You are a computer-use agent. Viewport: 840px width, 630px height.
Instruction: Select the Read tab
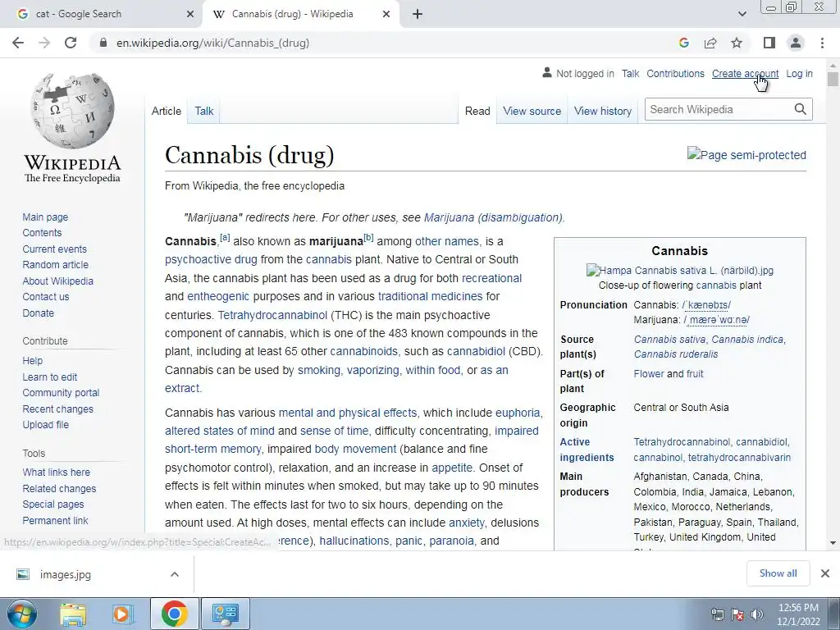pos(477,111)
